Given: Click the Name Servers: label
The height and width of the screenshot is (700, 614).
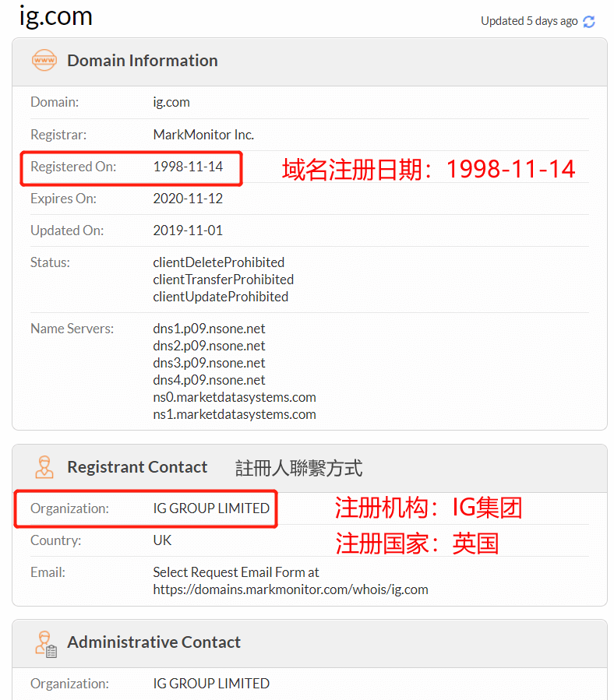Looking at the screenshot, I should pyautogui.click(x=72, y=329).
